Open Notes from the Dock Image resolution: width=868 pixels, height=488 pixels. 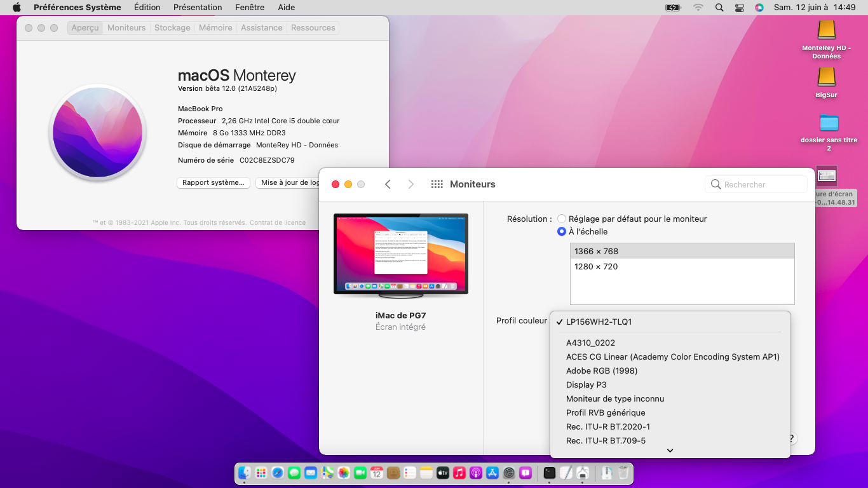426,473
